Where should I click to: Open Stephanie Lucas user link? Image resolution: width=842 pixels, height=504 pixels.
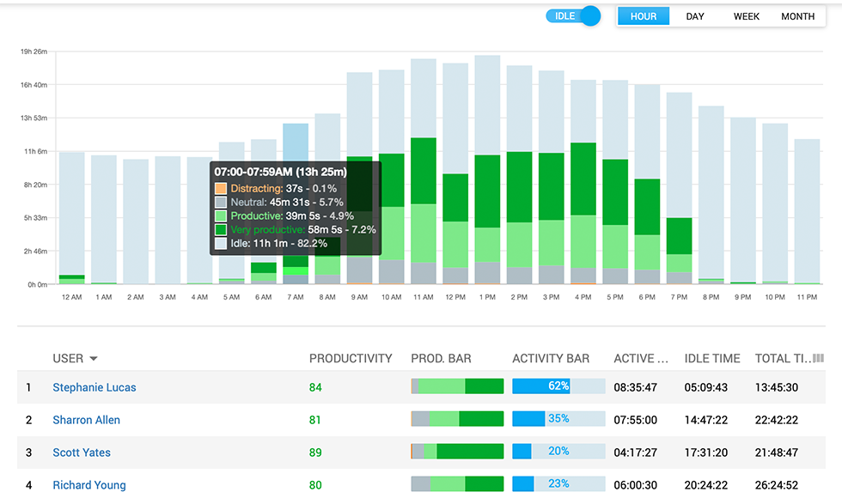tap(94, 387)
